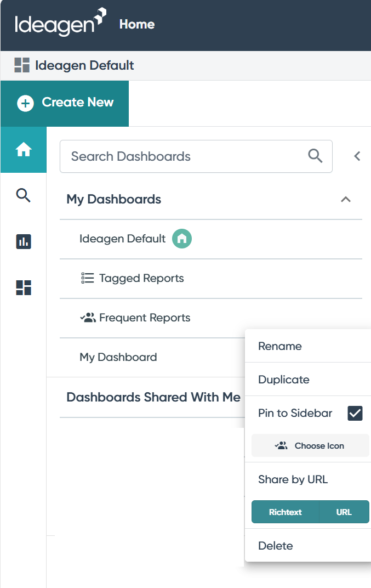Viewport: 371px width, 588px height.
Task: Choose Rename from the context menu
Action: click(307, 346)
